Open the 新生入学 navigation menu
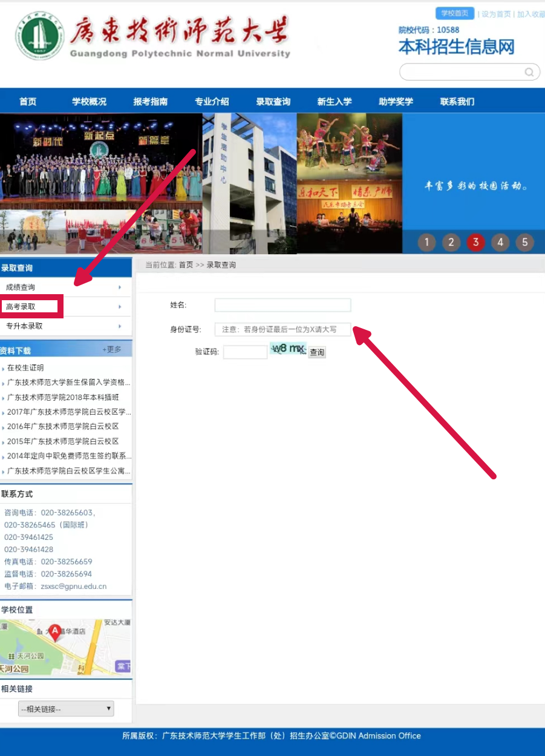545x756 pixels. click(x=334, y=102)
